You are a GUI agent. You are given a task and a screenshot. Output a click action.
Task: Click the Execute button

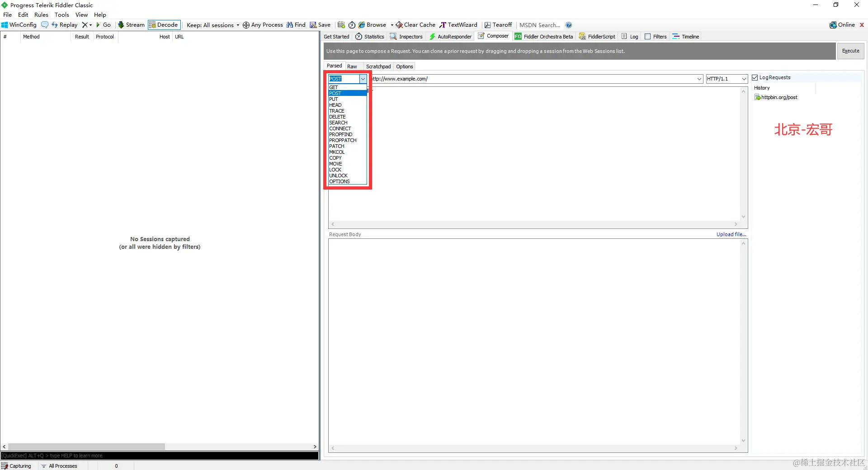coord(851,51)
